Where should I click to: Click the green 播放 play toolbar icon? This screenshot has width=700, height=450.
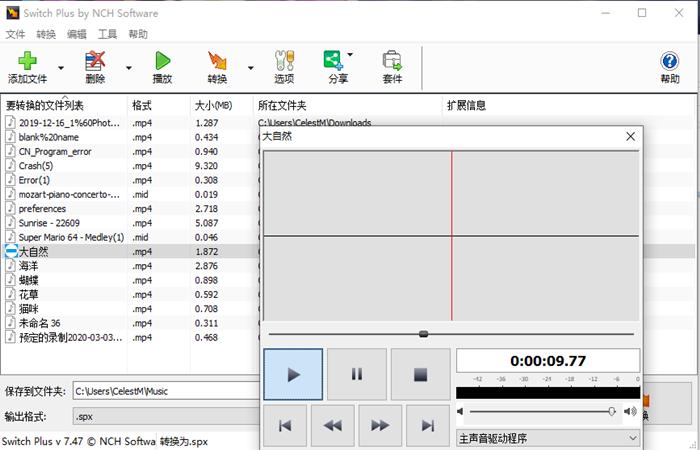click(x=162, y=61)
